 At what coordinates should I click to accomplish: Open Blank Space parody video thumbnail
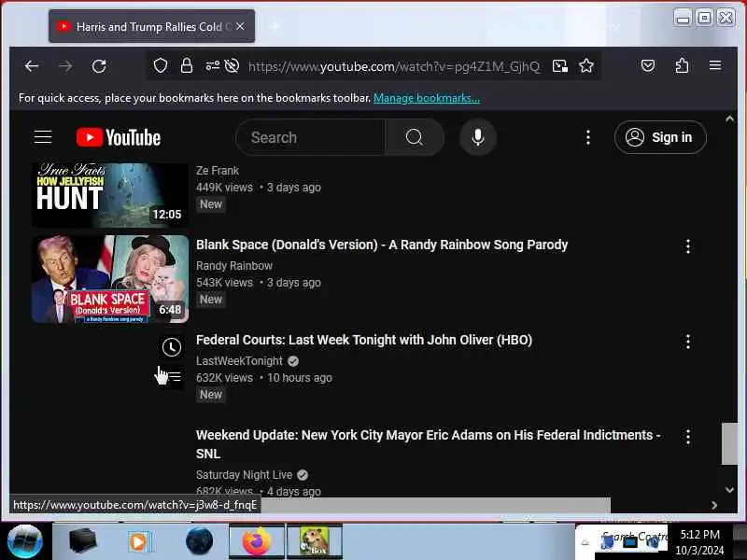110,279
